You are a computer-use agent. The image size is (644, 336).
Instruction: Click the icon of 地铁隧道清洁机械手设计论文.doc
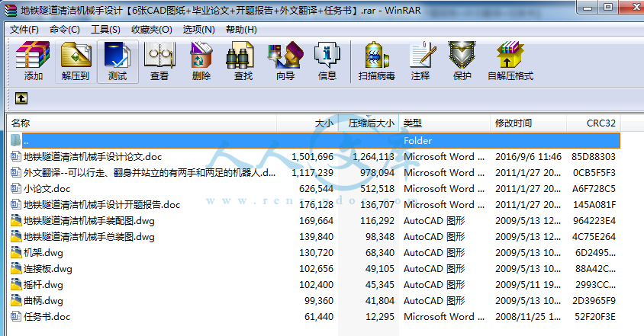point(15,156)
